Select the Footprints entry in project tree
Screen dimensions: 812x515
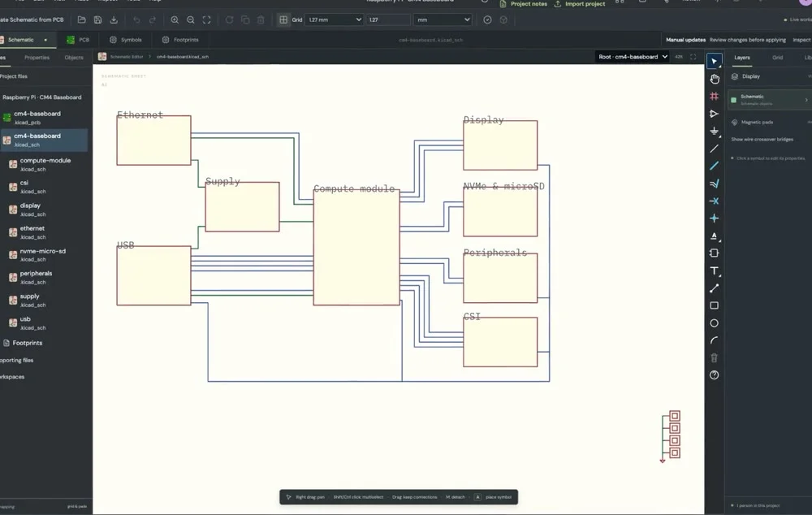pos(23,343)
